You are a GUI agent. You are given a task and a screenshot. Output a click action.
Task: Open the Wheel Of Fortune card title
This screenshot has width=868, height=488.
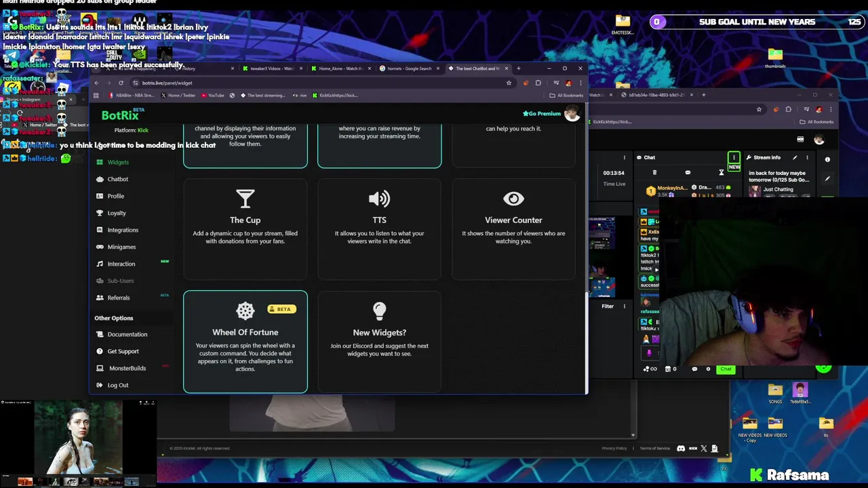click(x=245, y=333)
